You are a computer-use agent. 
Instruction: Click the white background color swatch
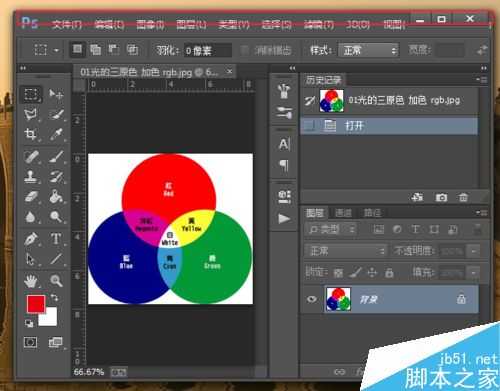(x=50, y=318)
